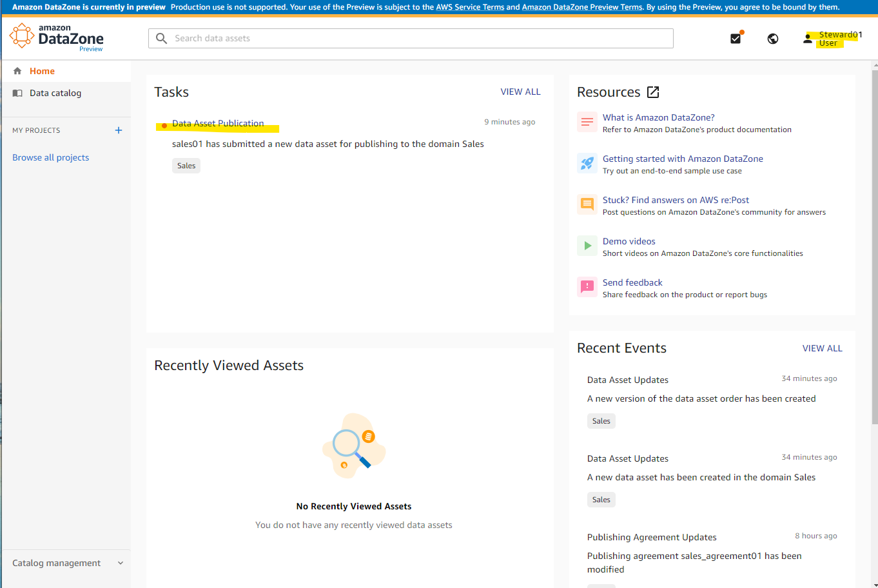The width and height of the screenshot is (878, 588).
Task: Open Getting started with Amazon DataZone
Action: pyautogui.click(x=683, y=159)
